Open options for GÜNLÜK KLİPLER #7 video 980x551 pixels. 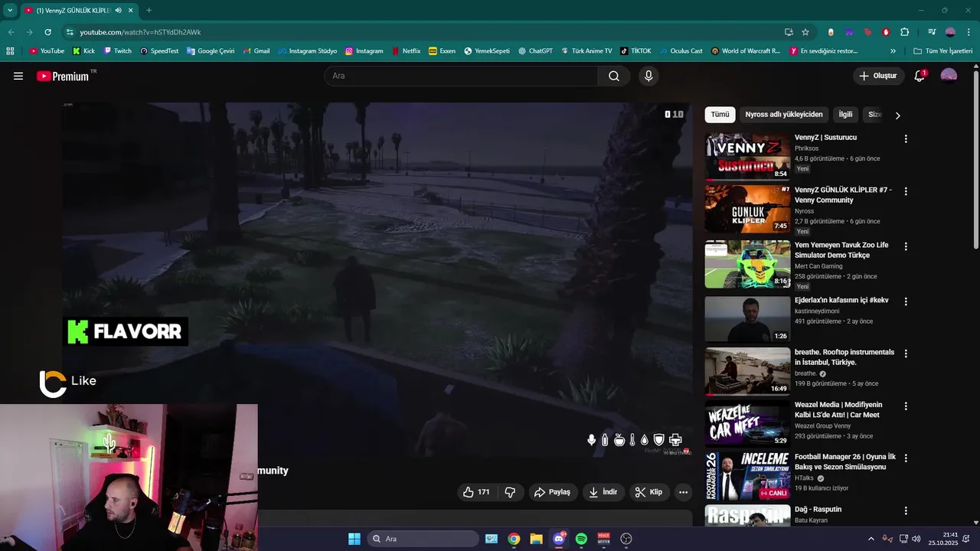pyautogui.click(x=906, y=191)
